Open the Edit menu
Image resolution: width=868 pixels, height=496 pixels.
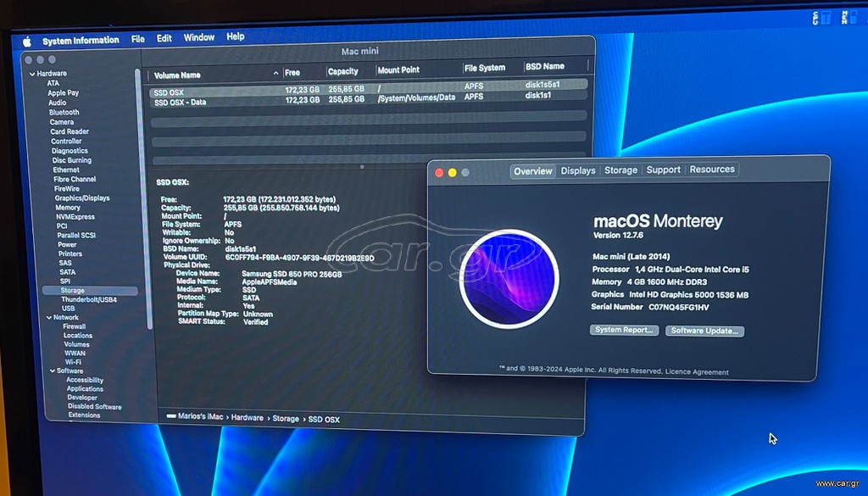tap(164, 38)
